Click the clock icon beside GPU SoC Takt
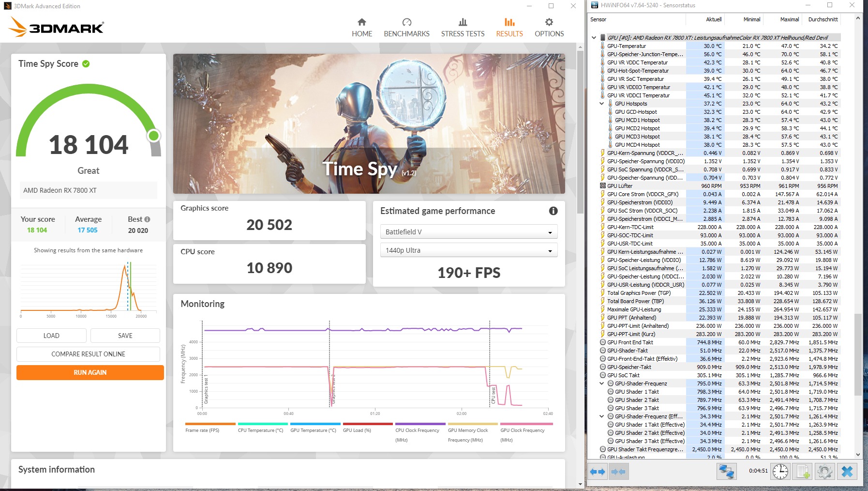868x491 pixels. point(603,375)
